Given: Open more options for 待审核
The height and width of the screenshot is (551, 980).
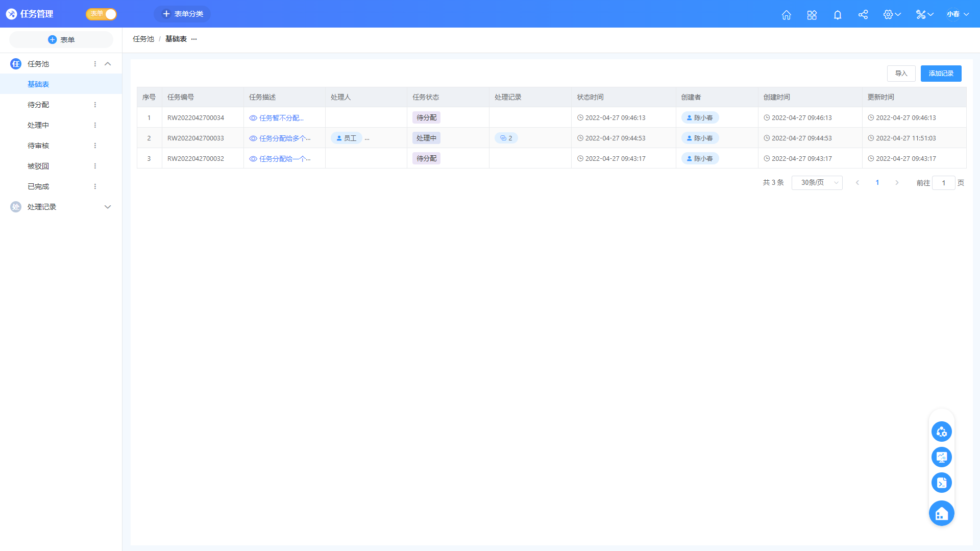Looking at the screenshot, I should (95, 146).
